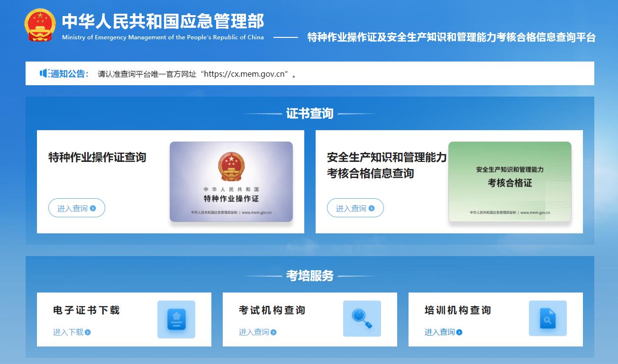Click arrow icon beside 培训机构查询 进入查询
Screen dimensions: 618x364
(459, 332)
